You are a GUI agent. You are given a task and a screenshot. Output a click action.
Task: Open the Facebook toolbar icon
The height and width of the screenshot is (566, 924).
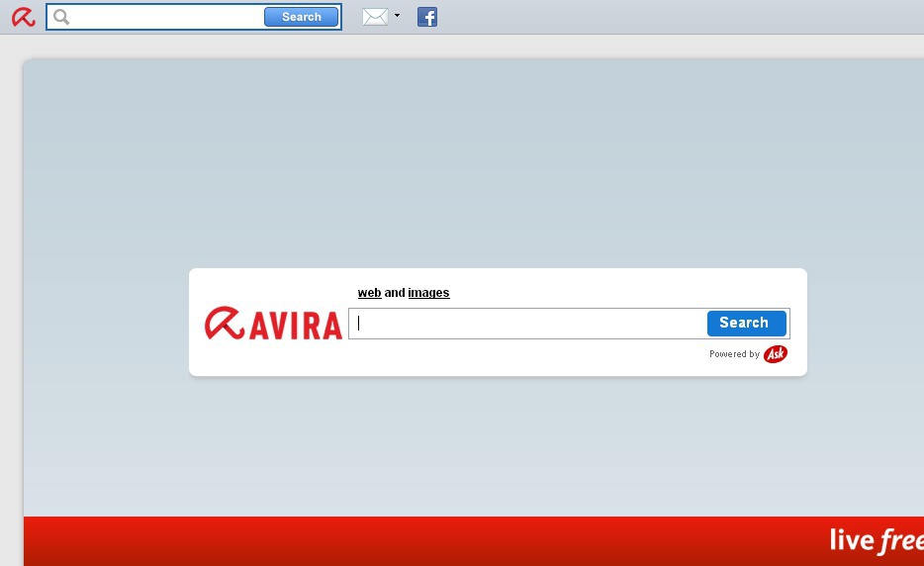tap(427, 17)
